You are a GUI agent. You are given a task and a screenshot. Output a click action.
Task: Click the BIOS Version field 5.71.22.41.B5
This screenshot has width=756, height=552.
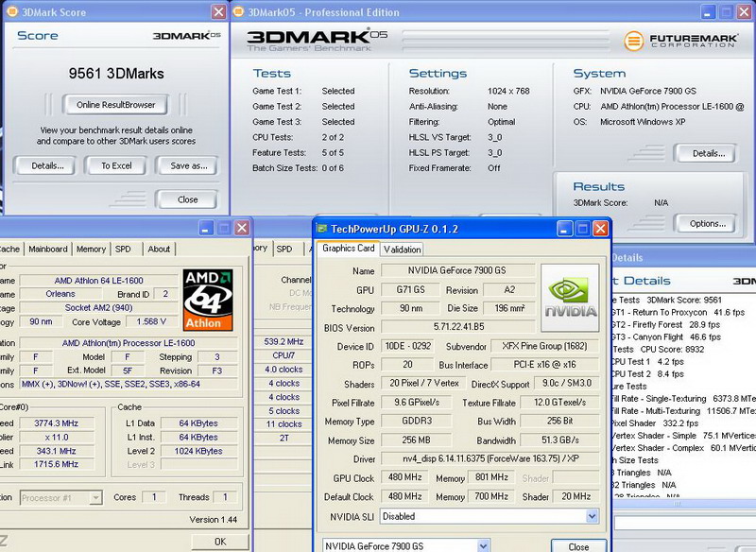pos(457,327)
